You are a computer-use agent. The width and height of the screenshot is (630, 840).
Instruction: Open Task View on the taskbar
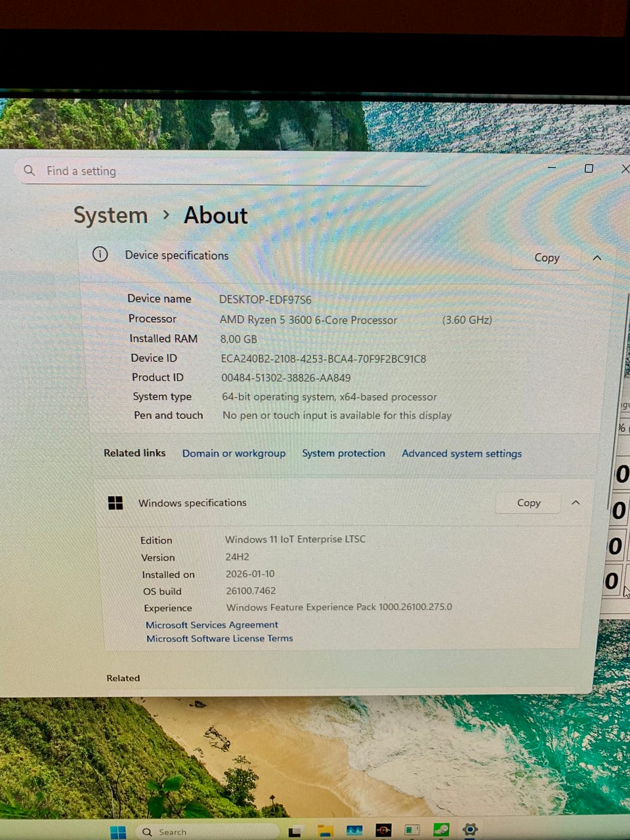pos(295,832)
